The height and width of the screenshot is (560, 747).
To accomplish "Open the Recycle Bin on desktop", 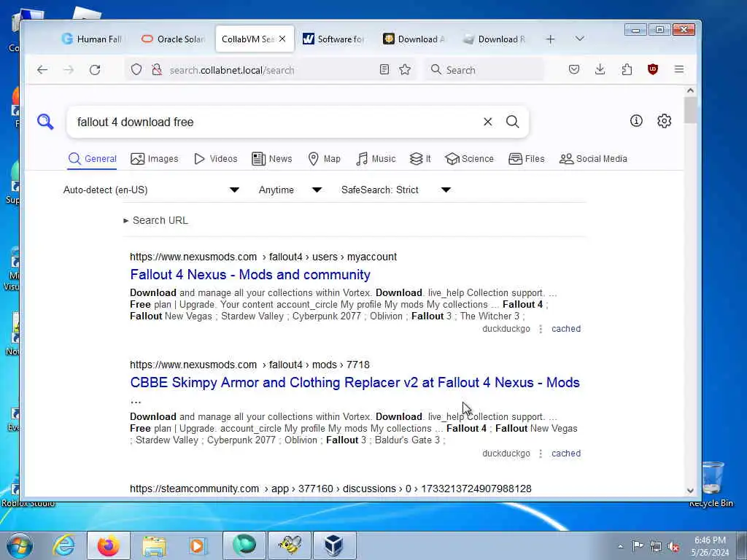I will 712,485.
